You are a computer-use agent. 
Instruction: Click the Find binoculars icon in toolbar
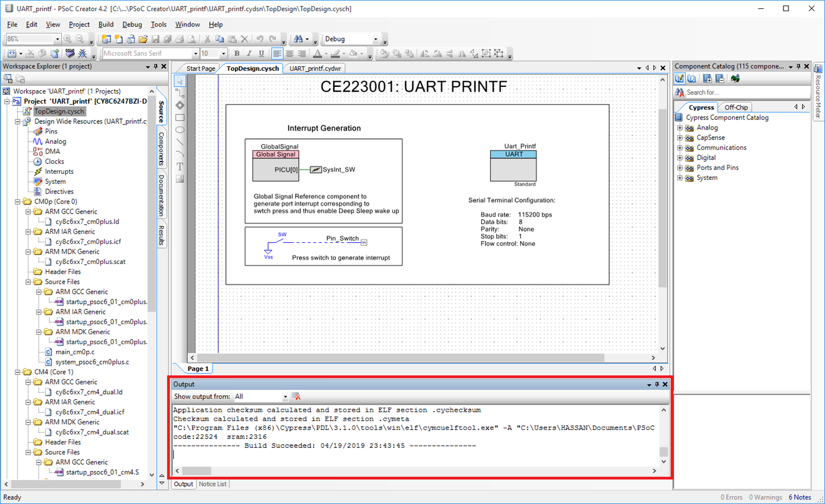(x=298, y=39)
